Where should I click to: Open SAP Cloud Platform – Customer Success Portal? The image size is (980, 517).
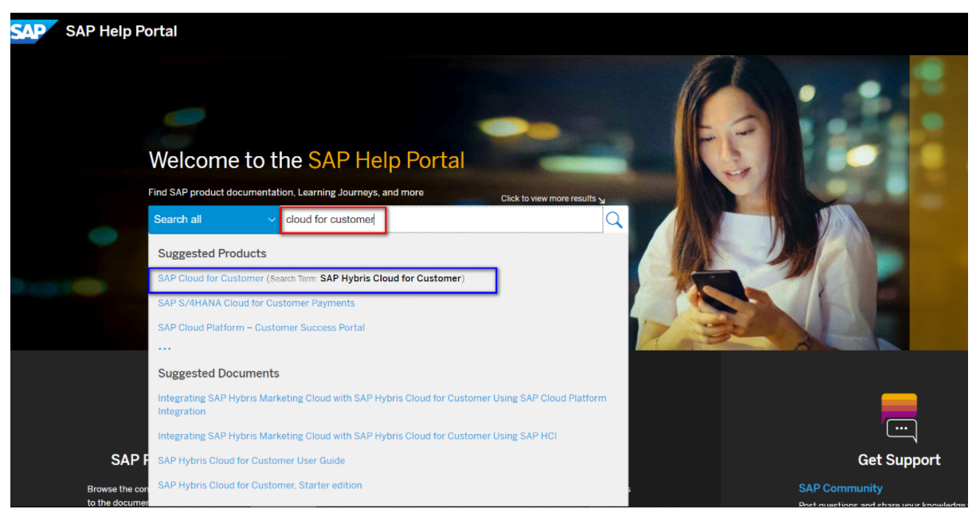(261, 327)
